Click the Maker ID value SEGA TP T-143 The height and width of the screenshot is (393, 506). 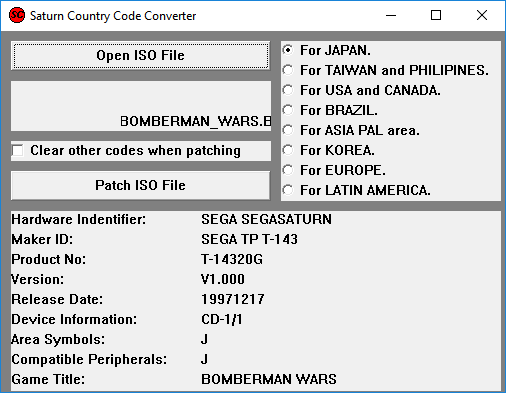pos(249,239)
